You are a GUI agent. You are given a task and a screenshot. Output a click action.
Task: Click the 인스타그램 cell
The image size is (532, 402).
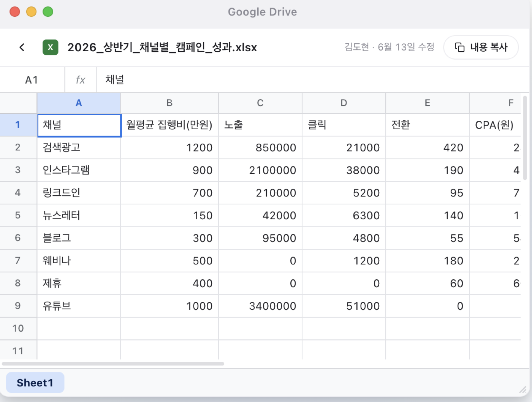(x=79, y=170)
